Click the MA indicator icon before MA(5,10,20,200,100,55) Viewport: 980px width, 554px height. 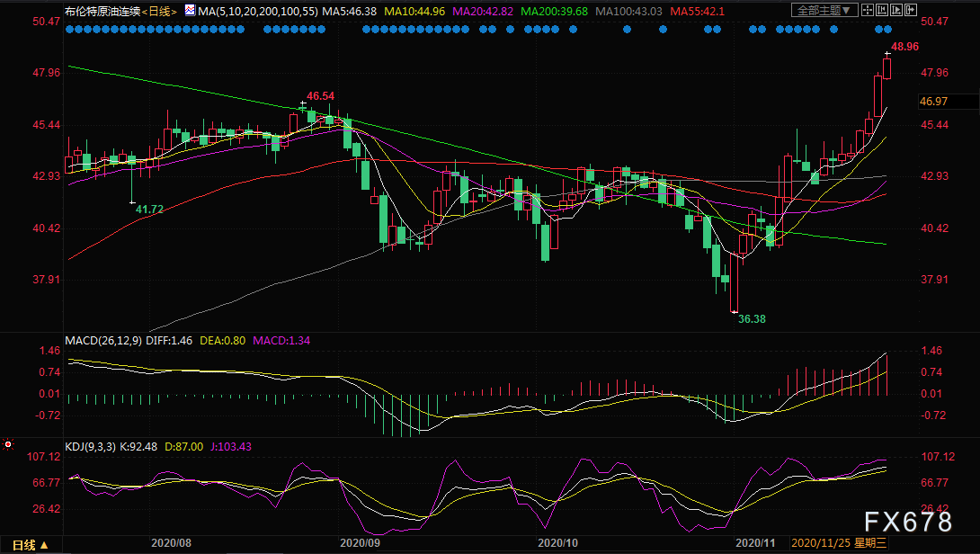189,11
